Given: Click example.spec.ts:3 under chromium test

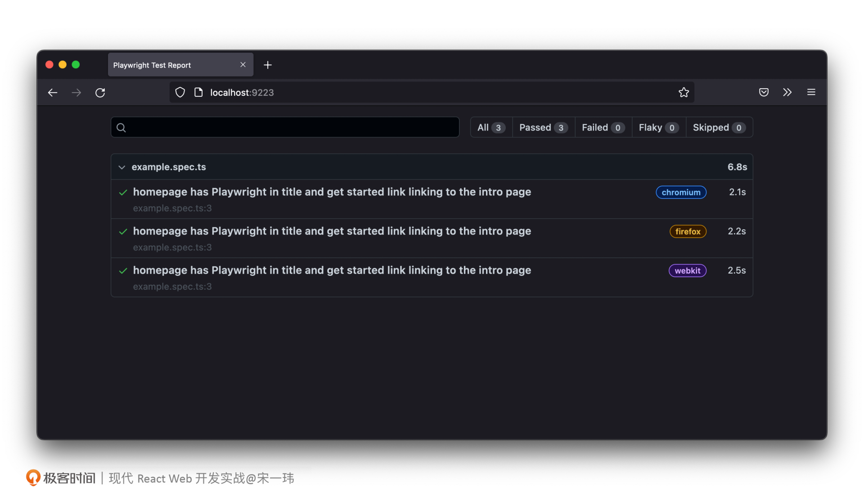Looking at the screenshot, I should pos(172,208).
